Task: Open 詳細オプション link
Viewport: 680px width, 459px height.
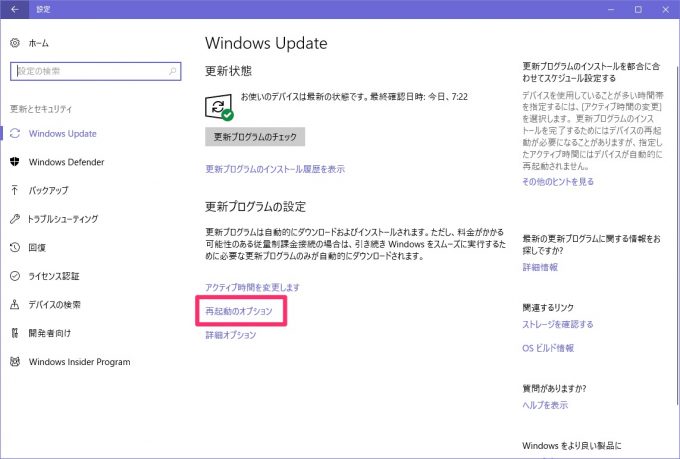Action: 231,334
